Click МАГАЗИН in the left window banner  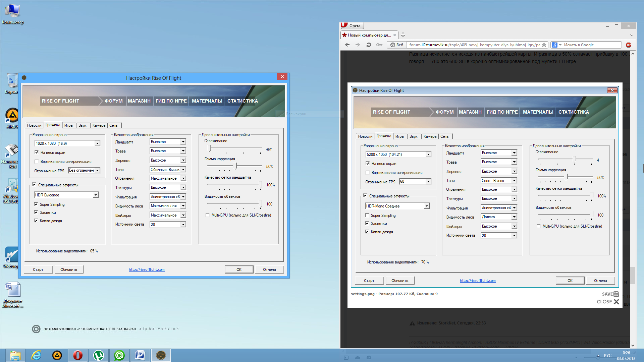point(139,101)
